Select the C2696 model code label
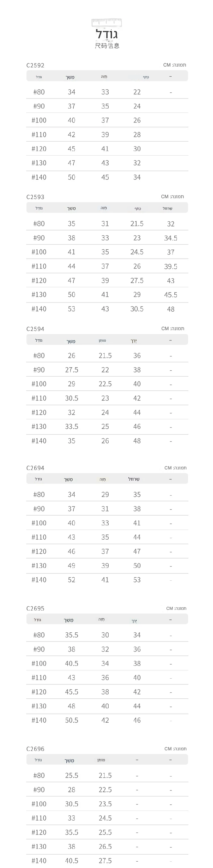 click(x=35, y=749)
